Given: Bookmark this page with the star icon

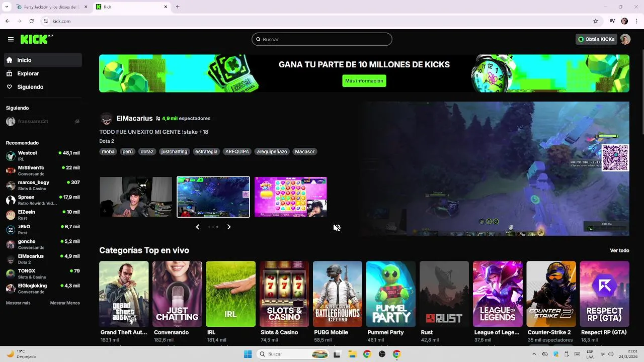Looking at the screenshot, I should point(596,21).
